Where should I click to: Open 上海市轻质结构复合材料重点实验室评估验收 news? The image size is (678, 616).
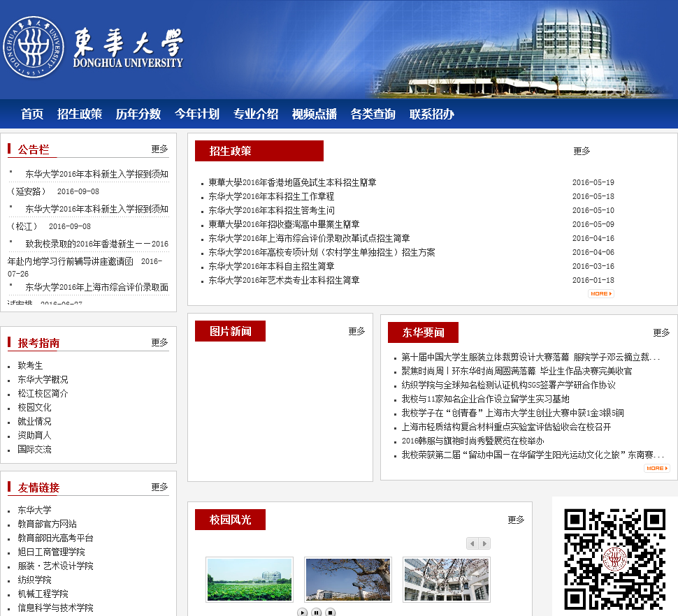506,427
